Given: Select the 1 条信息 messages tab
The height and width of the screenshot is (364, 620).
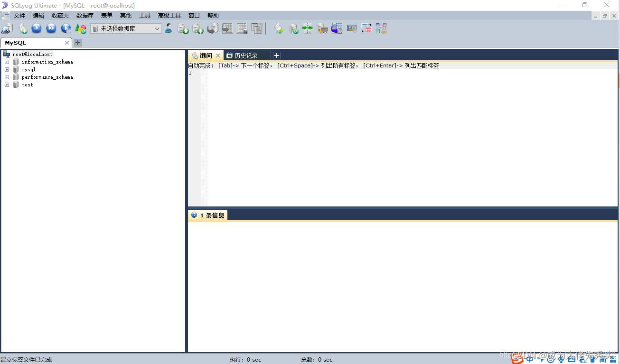Looking at the screenshot, I should pyautogui.click(x=208, y=215).
